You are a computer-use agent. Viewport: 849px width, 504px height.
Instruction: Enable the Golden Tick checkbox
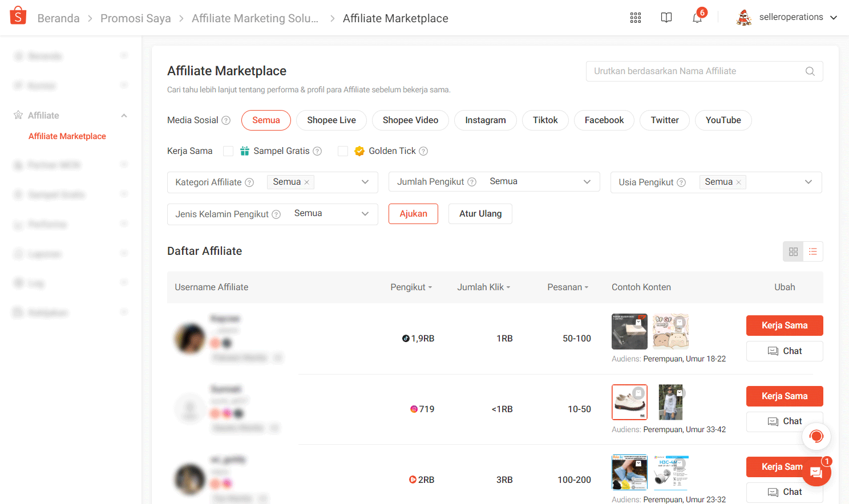(343, 151)
